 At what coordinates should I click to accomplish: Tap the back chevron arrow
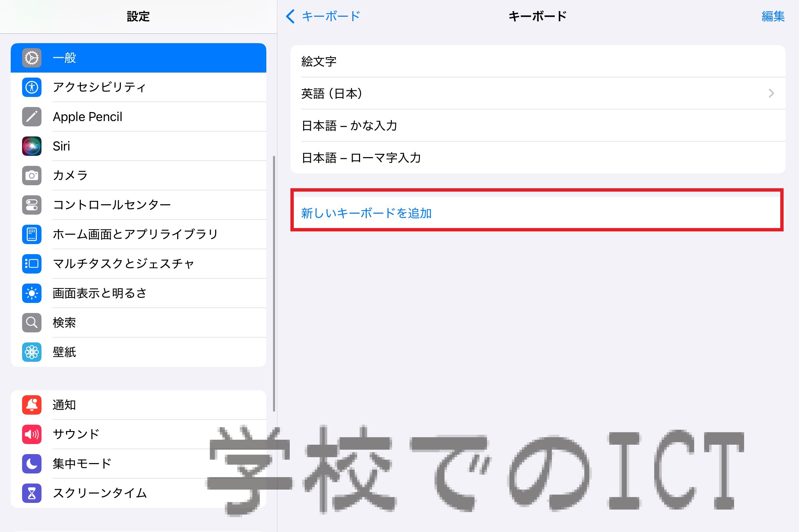point(290,16)
